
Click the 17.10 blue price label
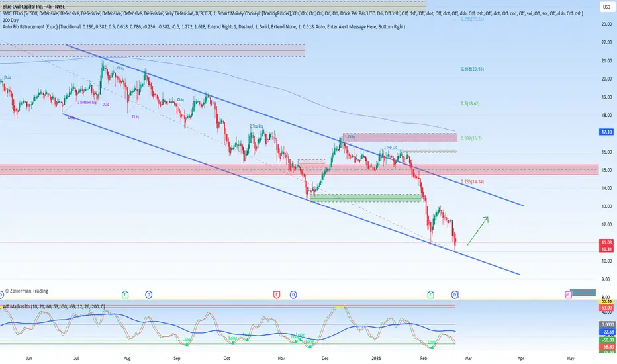(606, 132)
